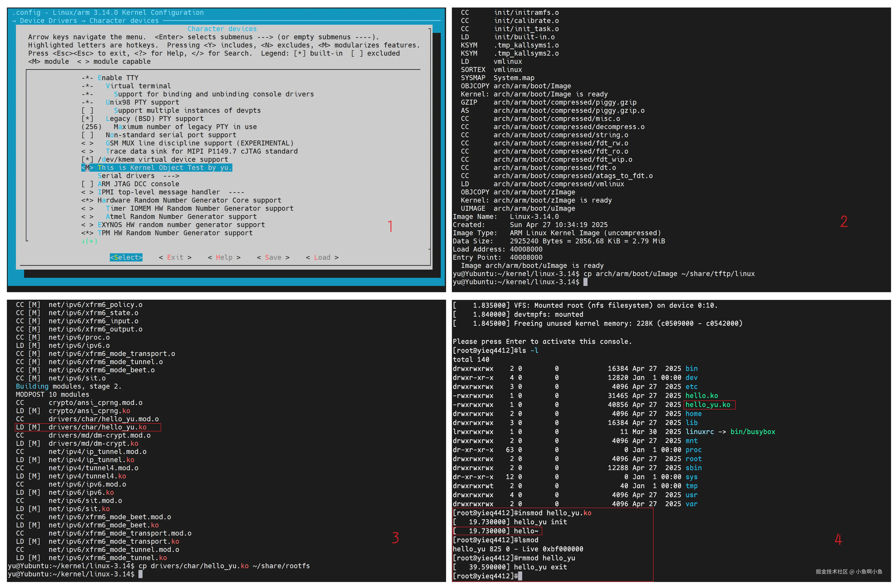Screen dimensions: 896x588
Task: Select Kernel Object Test by yu entry
Action: [164, 168]
